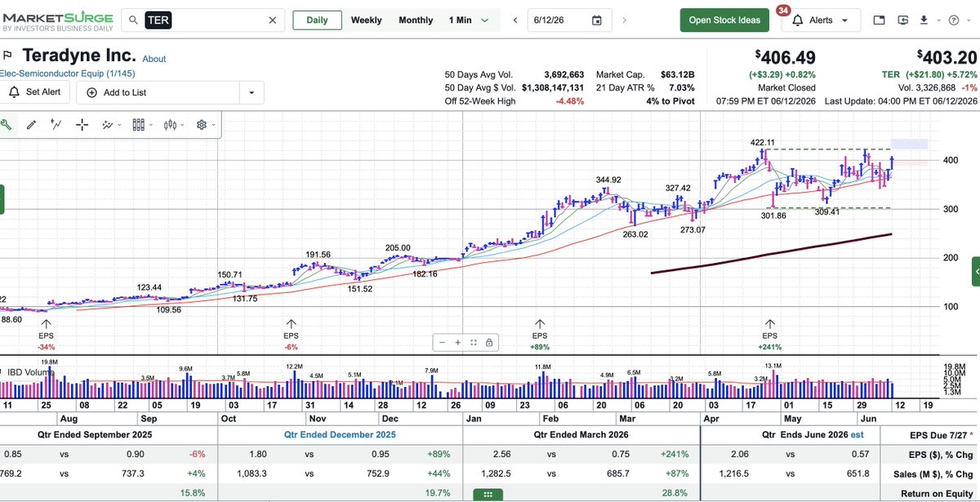Open the calendar date picker icon
The width and height of the screenshot is (980, 502).
click(x=597, y=20)
